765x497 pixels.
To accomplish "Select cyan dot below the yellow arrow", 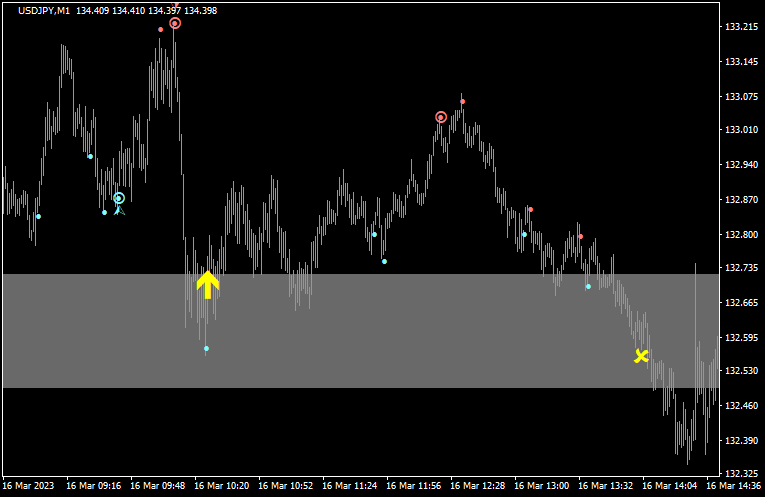I will click(x=207, y=348).
